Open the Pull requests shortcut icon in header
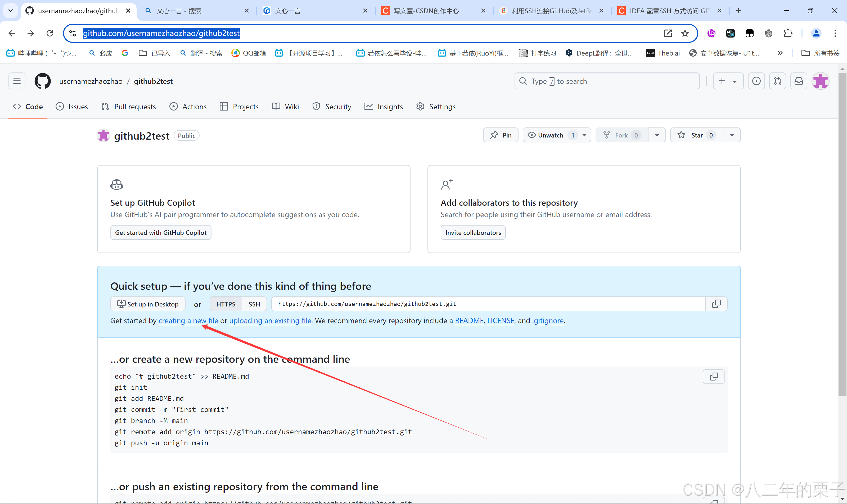This screenshot has width=847, height=504. click(x=777, y=81)
